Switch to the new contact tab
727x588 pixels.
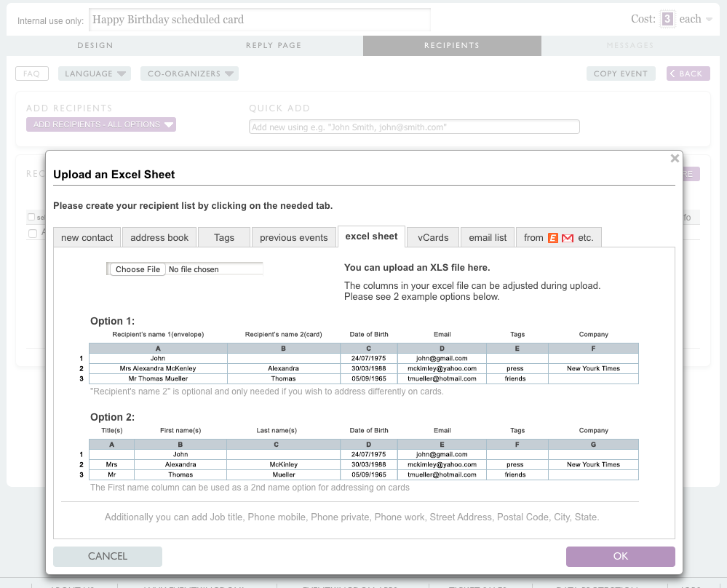[x=87, y=238]
